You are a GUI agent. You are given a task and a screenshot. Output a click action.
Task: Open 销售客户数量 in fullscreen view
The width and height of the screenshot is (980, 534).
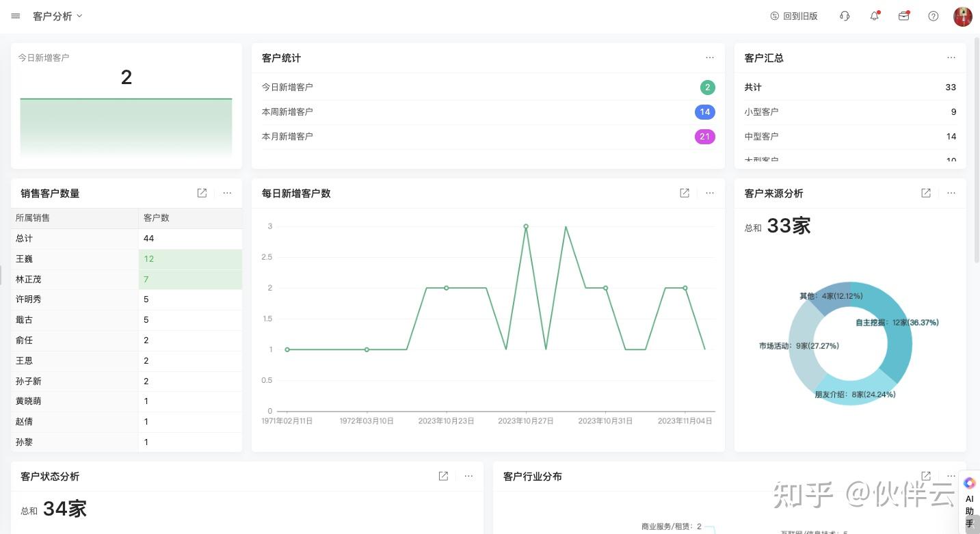202,193
